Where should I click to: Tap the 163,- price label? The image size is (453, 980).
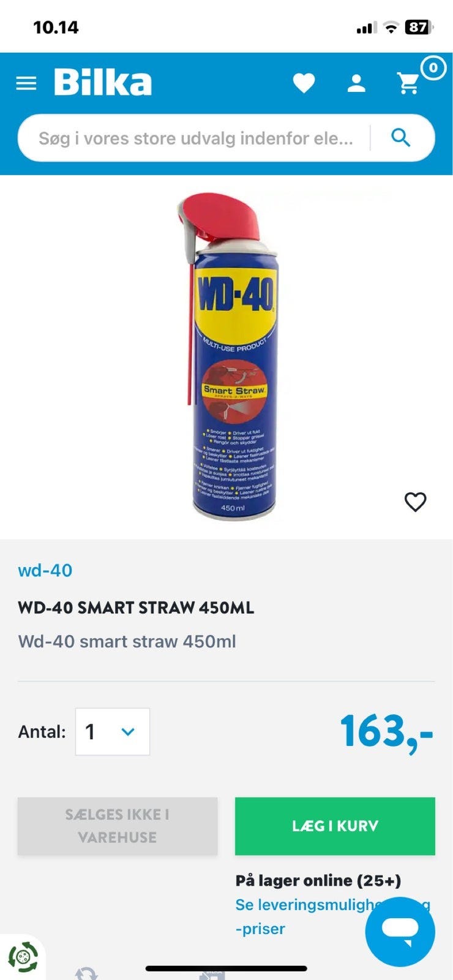point(386,731)
